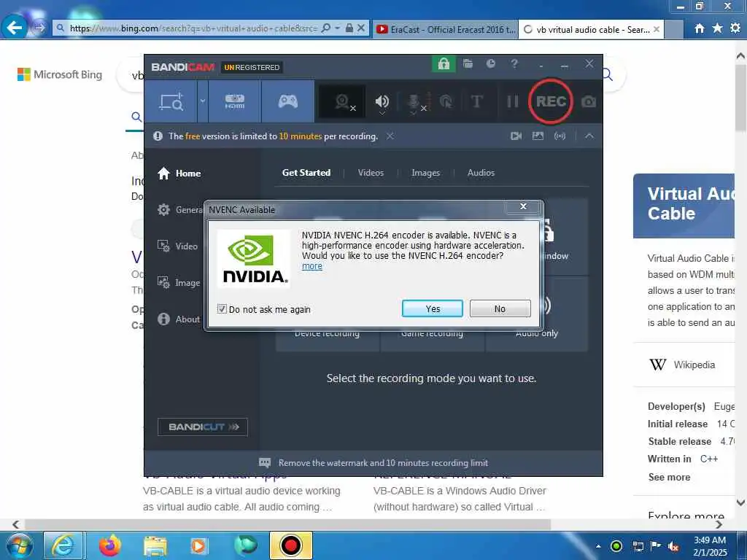
Task: Click the pause recording icon
Action: point(513,101)
